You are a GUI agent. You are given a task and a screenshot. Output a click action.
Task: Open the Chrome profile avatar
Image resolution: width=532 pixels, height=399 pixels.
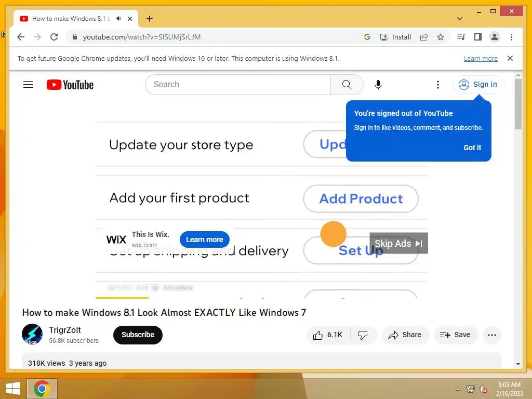[495, 37]
